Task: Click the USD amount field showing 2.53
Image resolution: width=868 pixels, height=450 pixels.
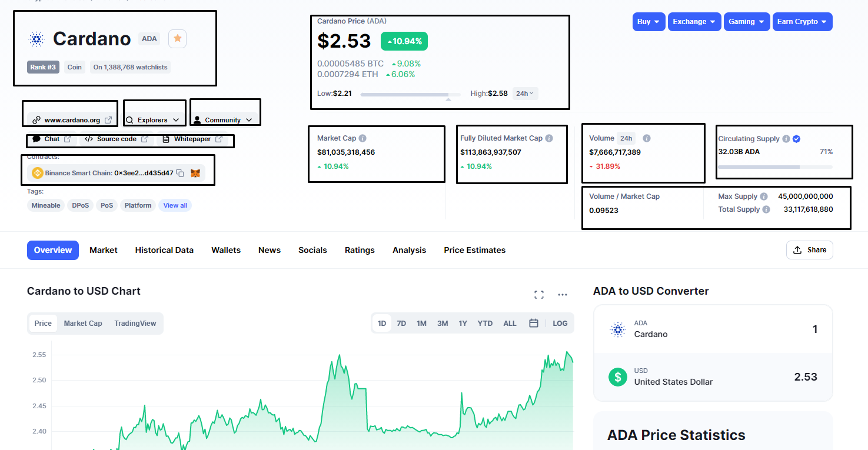Action: (x=805, y=377)
